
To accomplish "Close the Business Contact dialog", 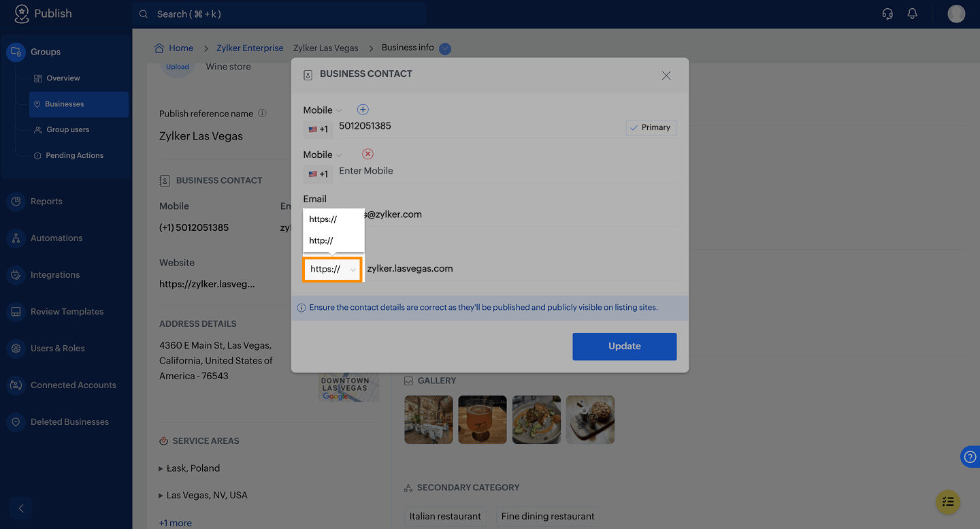I will pyautogui.click(x=666, y=76).
